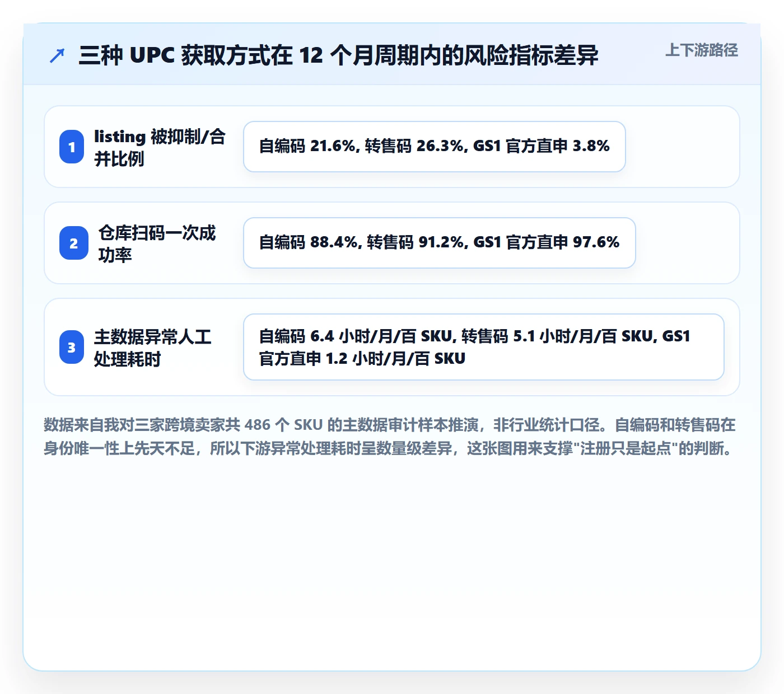Click the value box with 自编码 6.4 小时

click(x=484, y=347)
